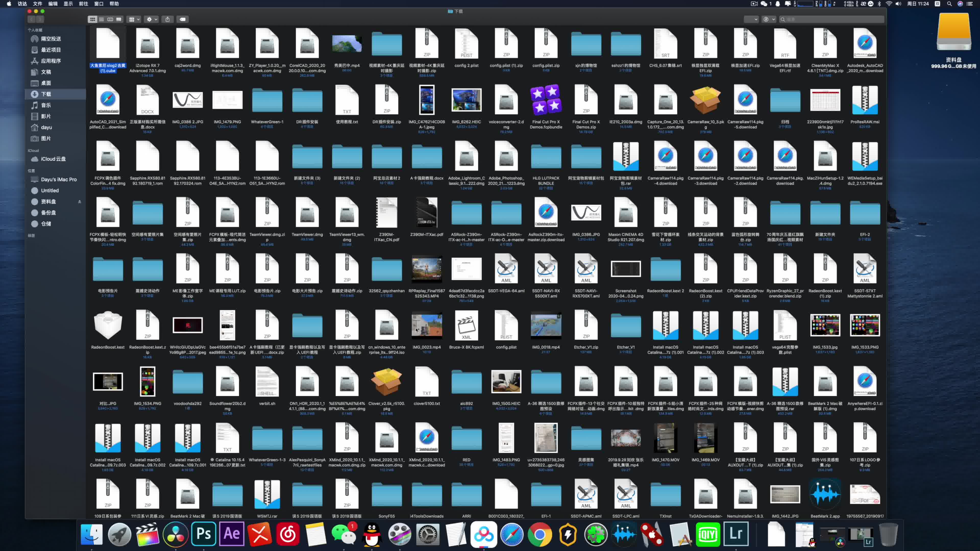Select the verbit.sh script file
The height and width of the screenshot is (551, 980).
[267, 381]
